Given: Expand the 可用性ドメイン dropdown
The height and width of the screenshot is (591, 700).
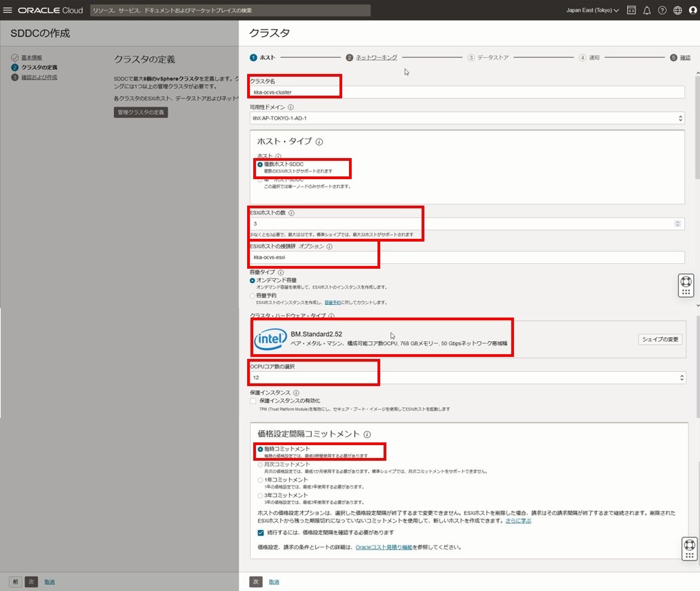Looking at the screenshot, I should pos(467,118).
